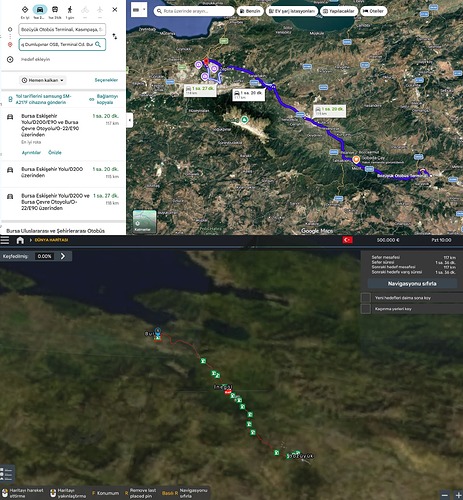Viewport: 463px width, 500px height.
Task: Click the 'Rota üzerinde arayın' search field
Action: [194, 11]
